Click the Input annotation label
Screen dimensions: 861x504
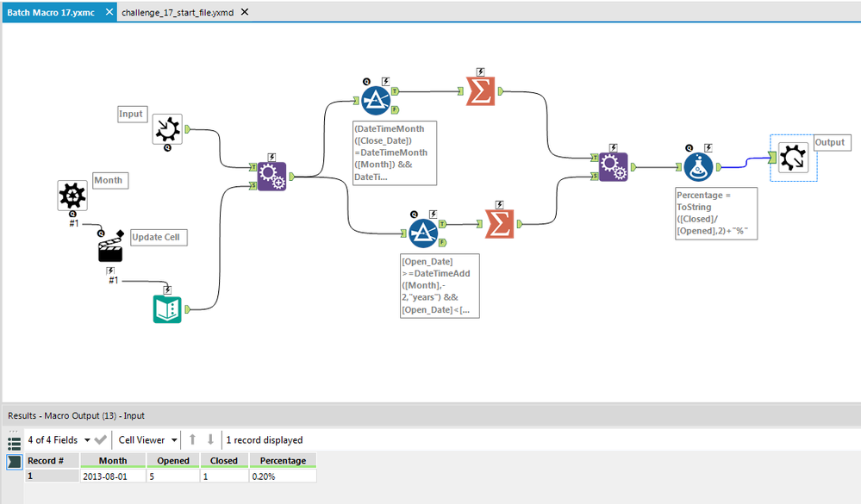pyautogui.click(x=133, y=114)
